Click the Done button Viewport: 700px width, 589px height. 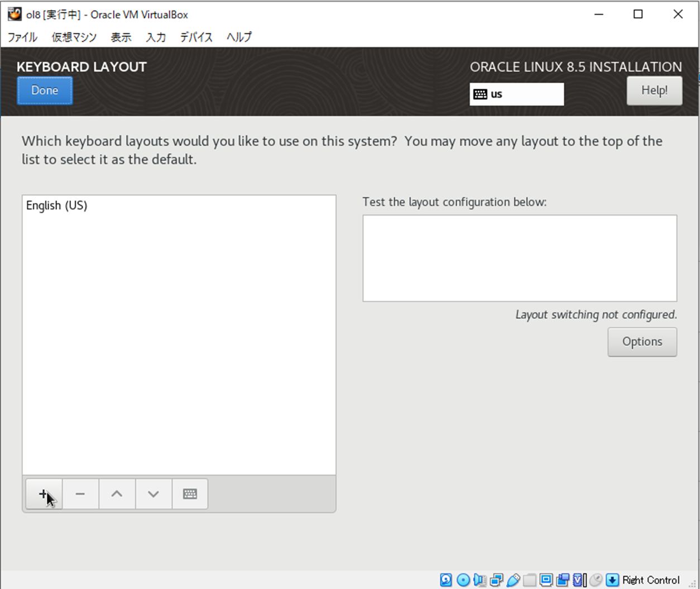(45, 90)
